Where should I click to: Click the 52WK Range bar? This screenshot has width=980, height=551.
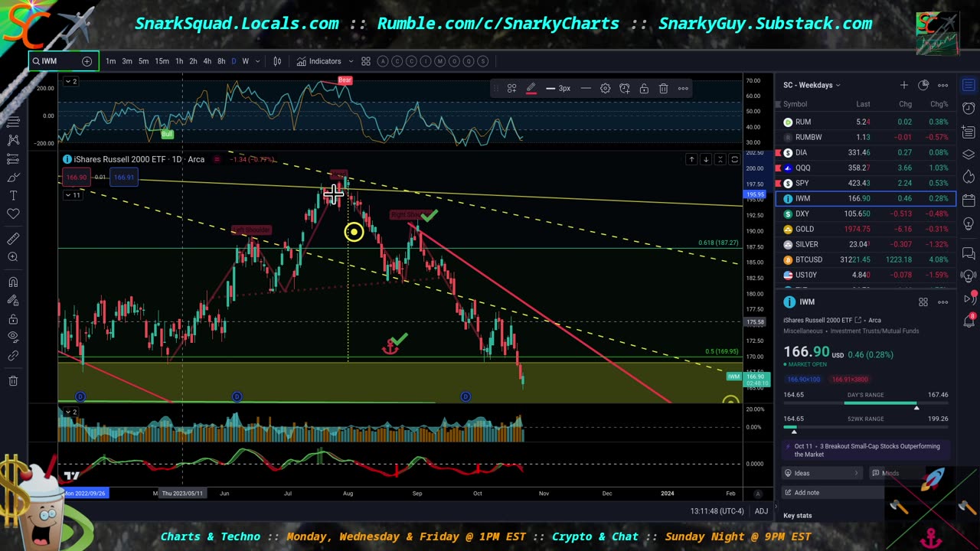[865, 427]
